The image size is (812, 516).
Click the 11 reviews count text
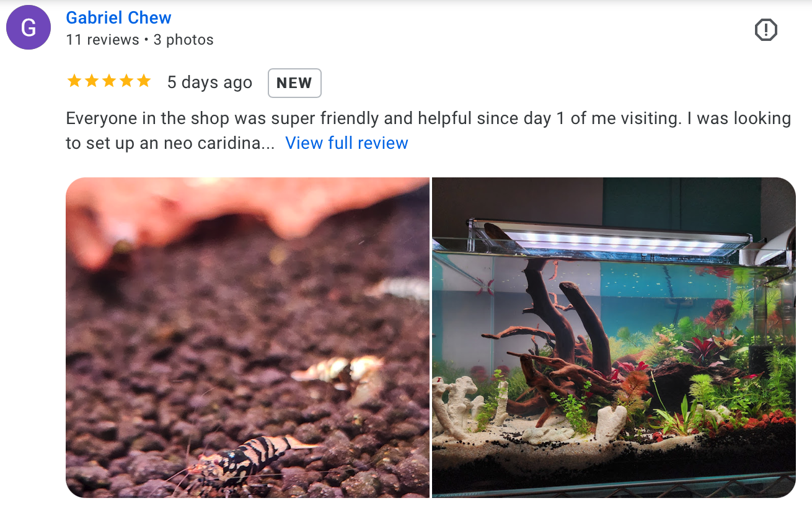tap(102, 40)
